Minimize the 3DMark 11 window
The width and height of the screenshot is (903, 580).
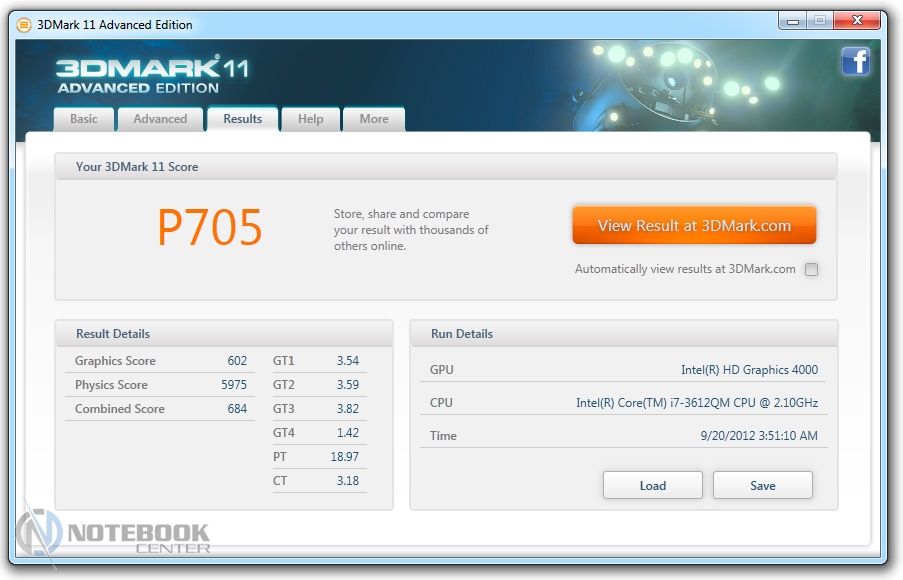click(791, 21)
